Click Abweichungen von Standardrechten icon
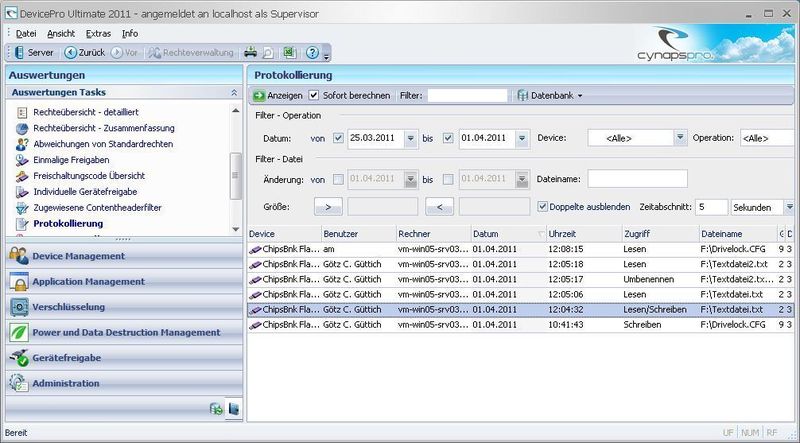 tap(22, 144)
